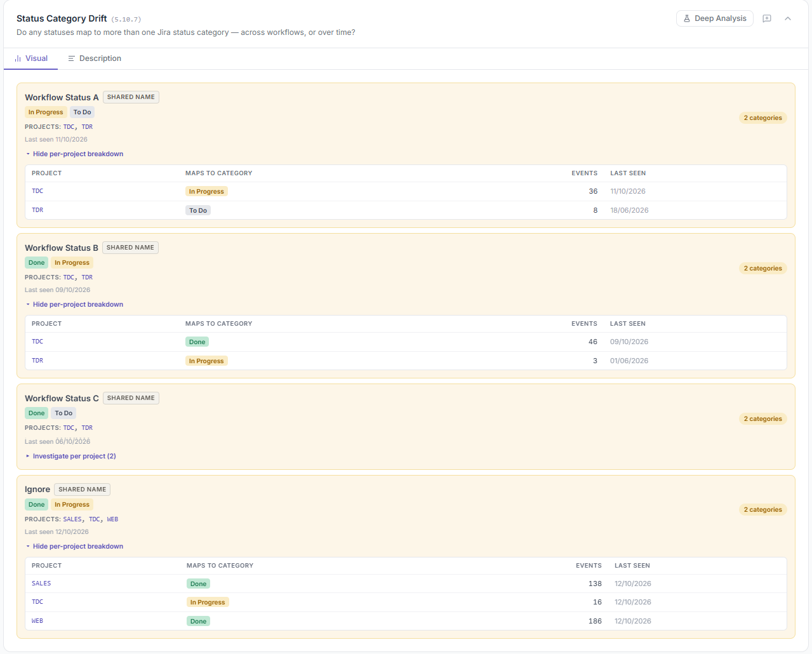Click To Do tag under Workflow Status A title
The width and height of the screenshot is (812, 654).
[x=83, y=112]
